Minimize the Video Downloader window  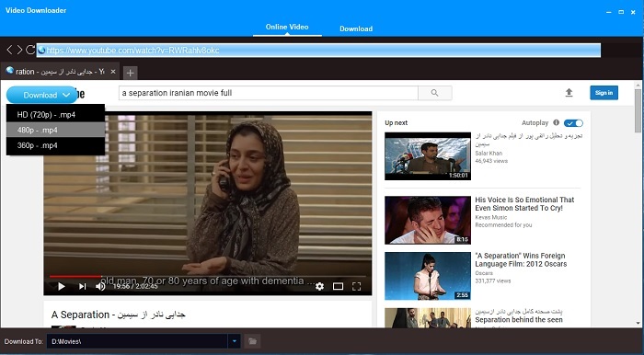point(609,12)
